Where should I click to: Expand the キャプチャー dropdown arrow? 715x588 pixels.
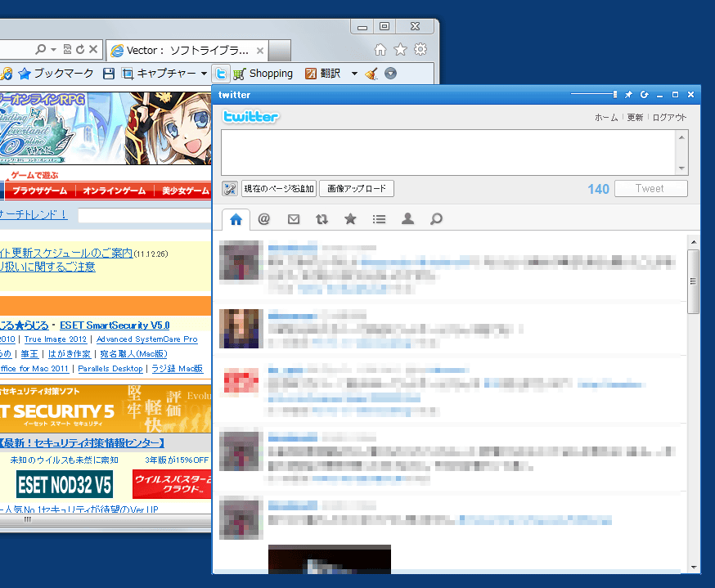point(204,74)
